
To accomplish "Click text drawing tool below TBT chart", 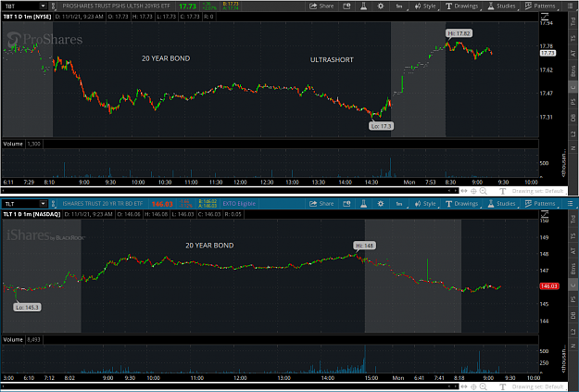I will pyautogui.click(x=502, y=191).
